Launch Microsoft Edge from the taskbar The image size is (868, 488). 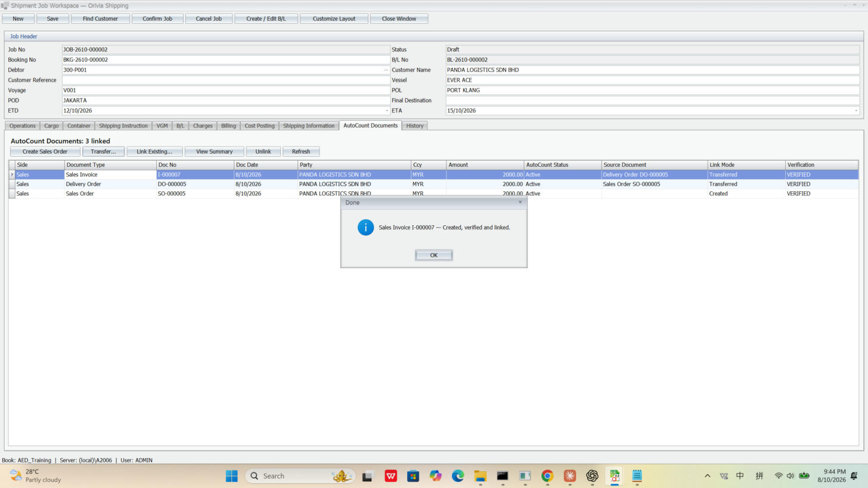tap(458, 475)
